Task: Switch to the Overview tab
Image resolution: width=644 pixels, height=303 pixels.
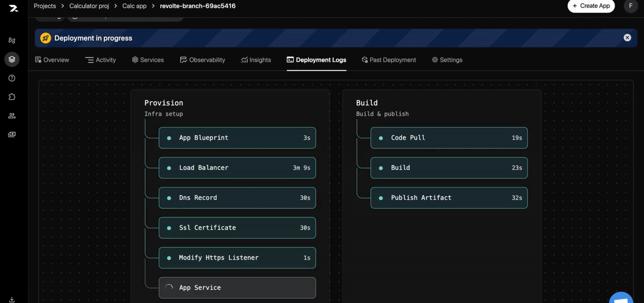Action: 52,60
